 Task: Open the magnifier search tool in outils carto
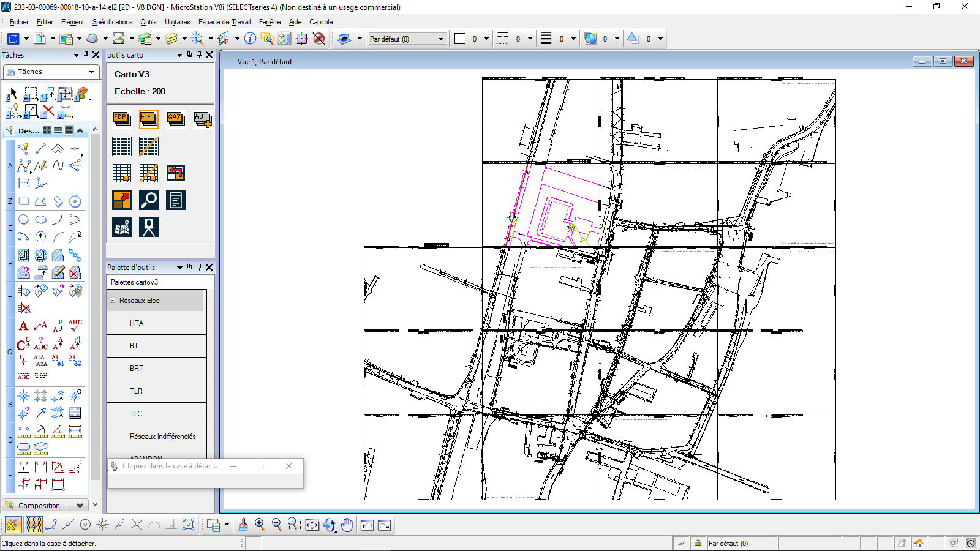point(148,200)
